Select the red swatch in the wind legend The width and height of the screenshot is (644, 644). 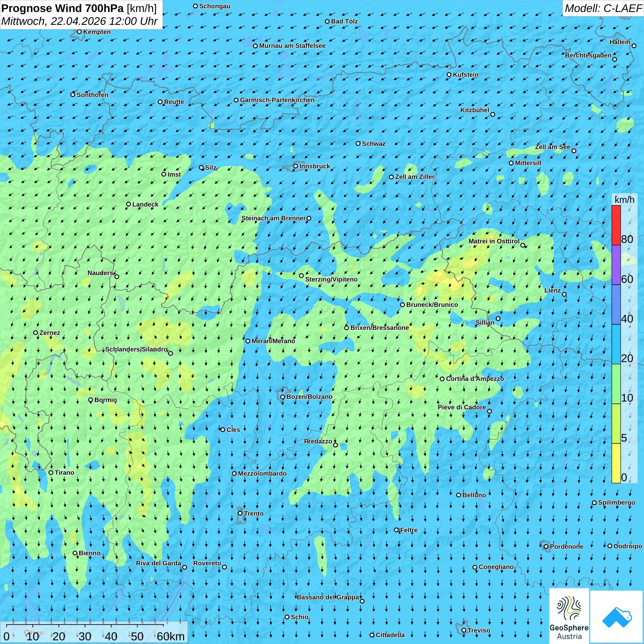[x=616, y=225]
